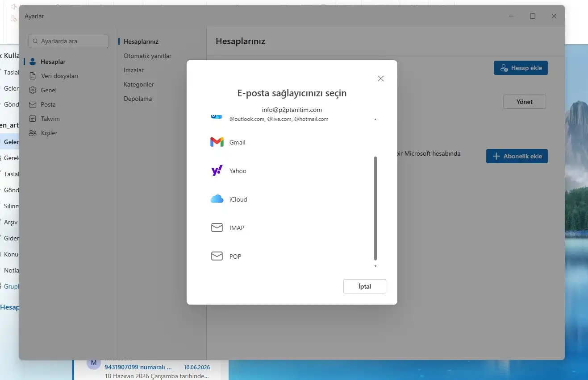Close the provider selection dialog
The image size is (588, 380).
(x=381, y=78)
